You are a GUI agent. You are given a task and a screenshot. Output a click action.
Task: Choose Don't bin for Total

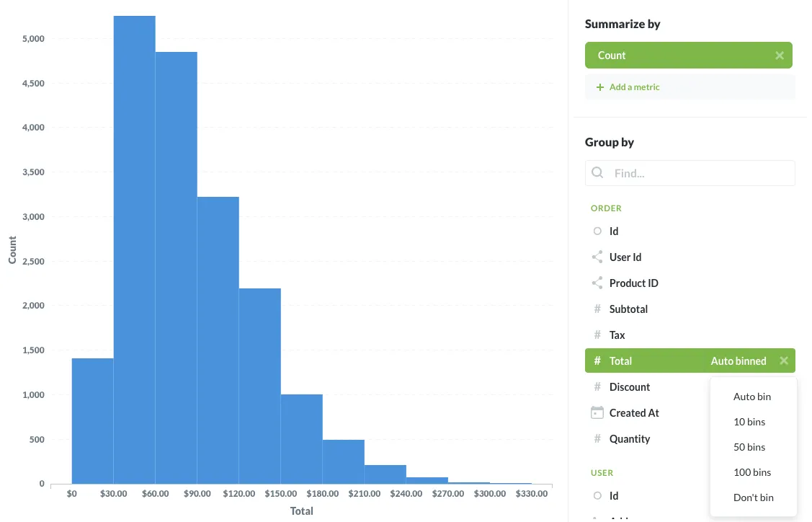click(753, 497)
